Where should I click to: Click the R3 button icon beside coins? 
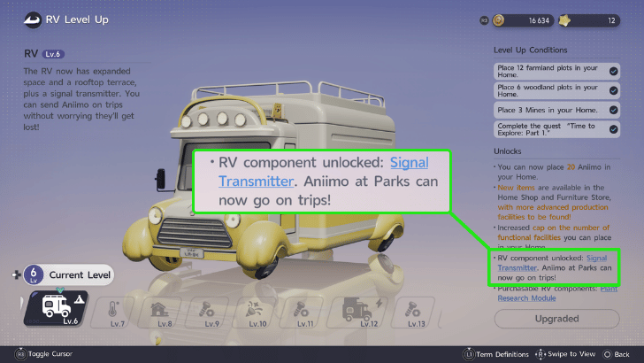pyautogui.click(x=484, y=20)
